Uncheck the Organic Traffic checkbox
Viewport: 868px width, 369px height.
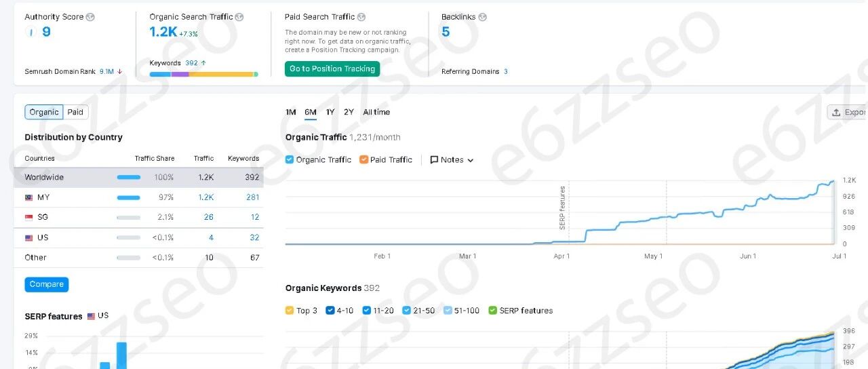pos(290,159)
